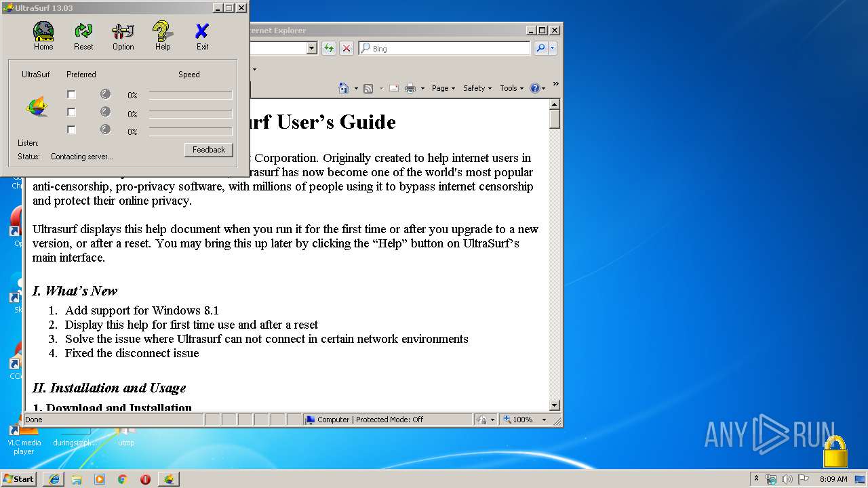Click "II. Installation and Usage" heading

[109, 388]
